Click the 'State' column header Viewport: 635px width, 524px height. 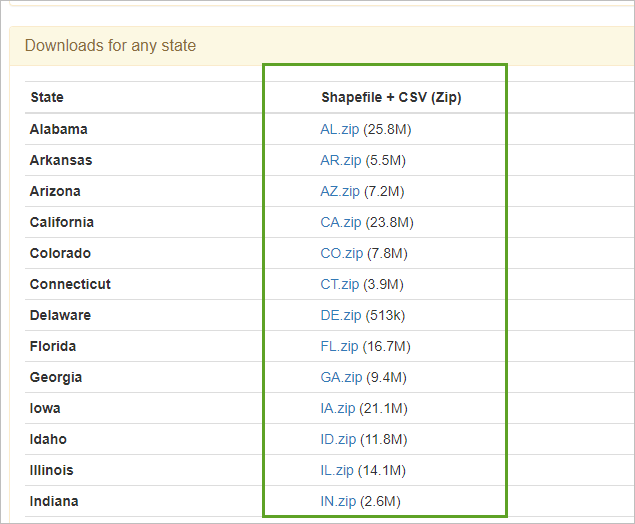pyautogui.click(x=47, y=97)
